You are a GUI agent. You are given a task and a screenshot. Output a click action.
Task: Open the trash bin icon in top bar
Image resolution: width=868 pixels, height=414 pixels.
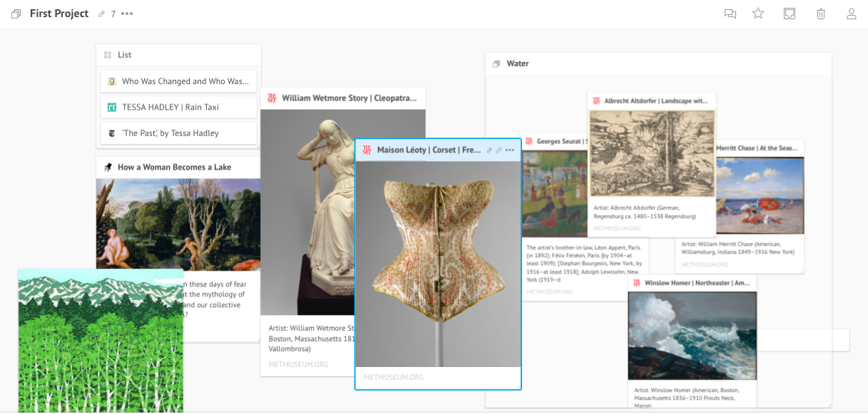pyautogui.click(x=821, y=14)
